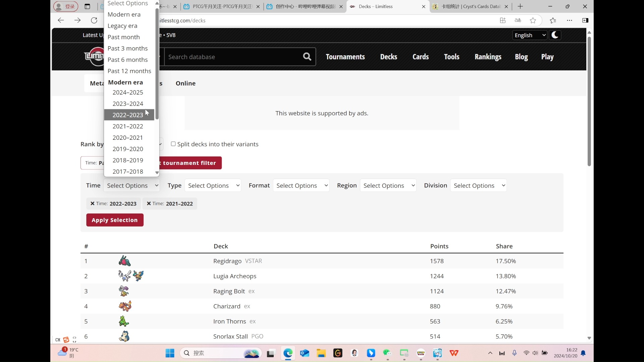This screenshot has height=362, width=644.
Task: Click the Raging Bolt sprite icon
Action: coord(124,291)
